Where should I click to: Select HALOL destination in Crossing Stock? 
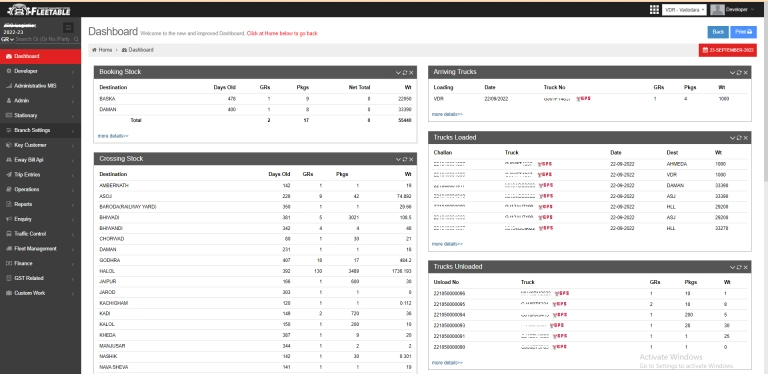(x=107, y=271)
